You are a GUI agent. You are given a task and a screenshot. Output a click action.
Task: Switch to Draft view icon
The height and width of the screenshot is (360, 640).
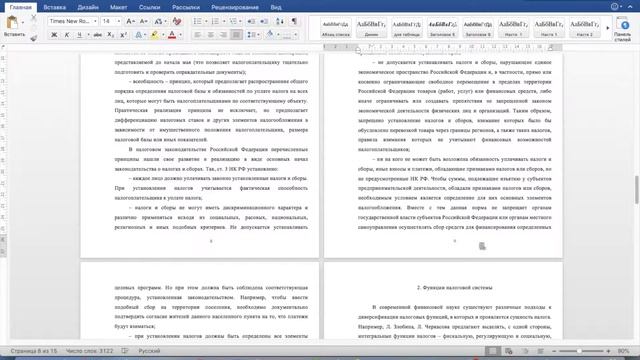(x=540, y=351)
